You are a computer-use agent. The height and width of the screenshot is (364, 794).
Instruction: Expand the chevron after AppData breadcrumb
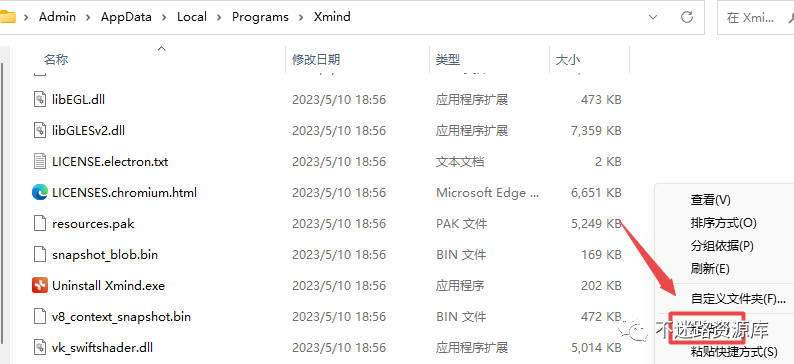[x=164, y=17]
